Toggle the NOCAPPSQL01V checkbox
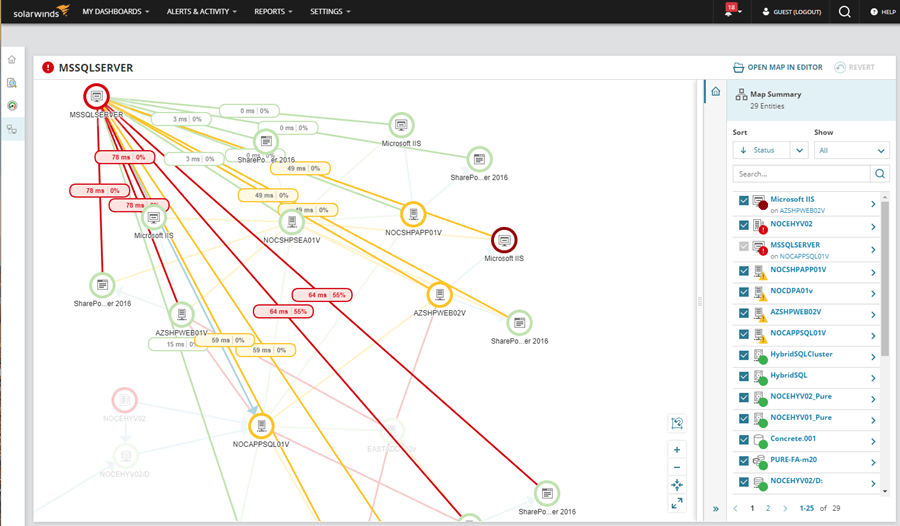 (x=744, y=334)
